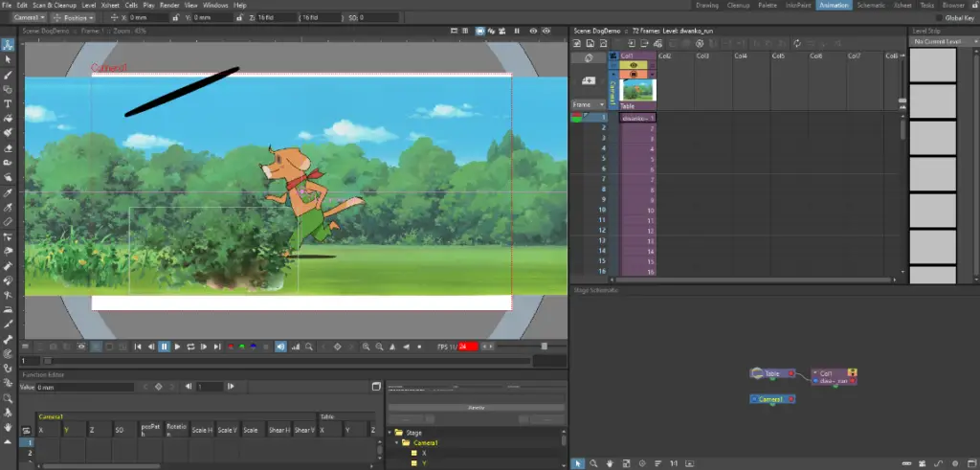Toggle the green channel in viewer
Viewport: 980px width, 470px height.
pyautogui.click(x=242, y=347)
